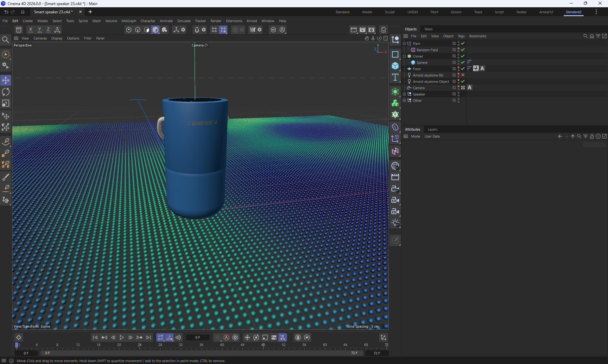Select the Scale tool in left toolbar
Image resolution: width=608 pixels, height=364 pixels.
coord(6,103)
